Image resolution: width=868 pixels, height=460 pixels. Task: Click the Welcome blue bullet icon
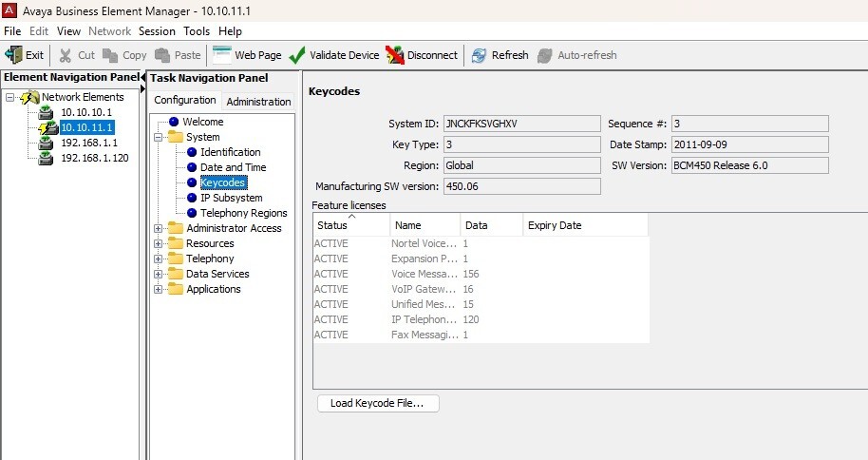(x=174, y=122)
